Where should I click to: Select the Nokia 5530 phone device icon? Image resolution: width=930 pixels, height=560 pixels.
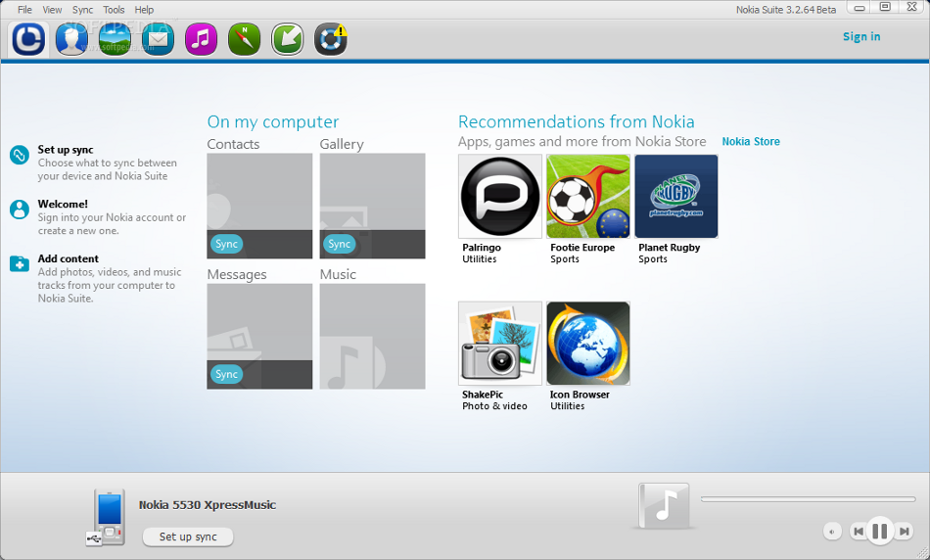pyautogui.click(x=107, y=517)
